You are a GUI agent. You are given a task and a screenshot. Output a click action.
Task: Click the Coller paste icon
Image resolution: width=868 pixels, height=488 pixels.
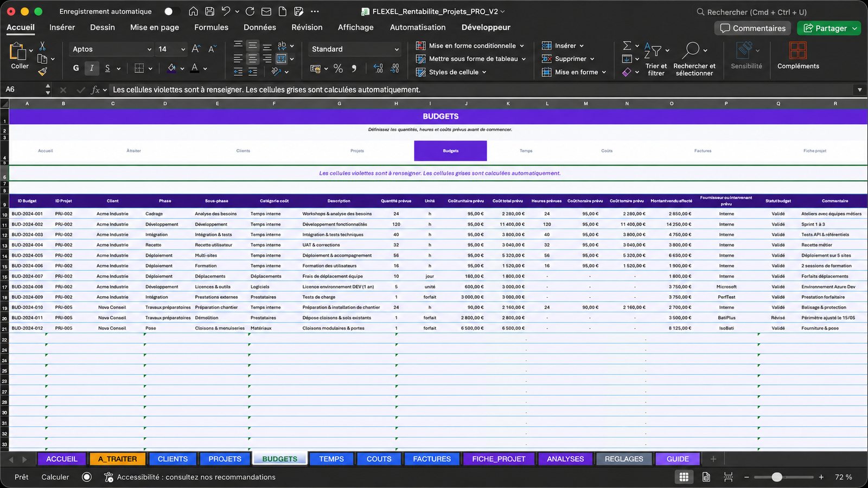[x=18, y=52]
